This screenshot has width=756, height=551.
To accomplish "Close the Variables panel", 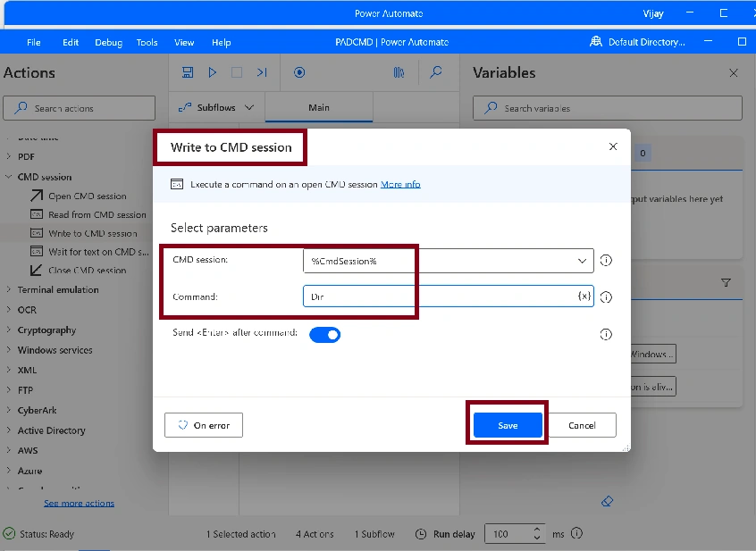I will (734, 72).
